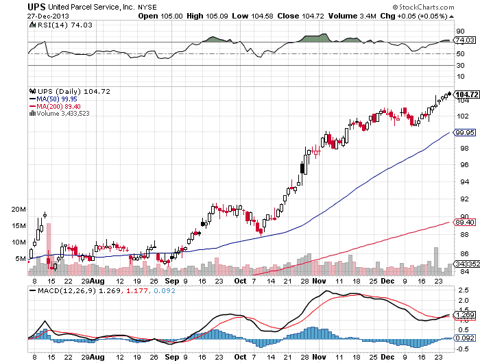Screen dimensions: 480x363
Task: Click the High 105.09 quote value
Action: click(x=207, y=16)
